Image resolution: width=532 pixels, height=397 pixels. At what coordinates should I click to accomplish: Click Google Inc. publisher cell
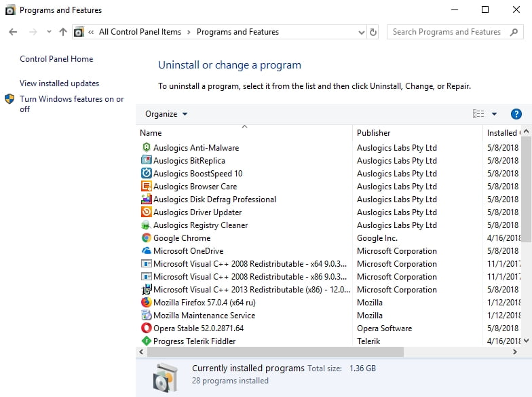(377, 238)
